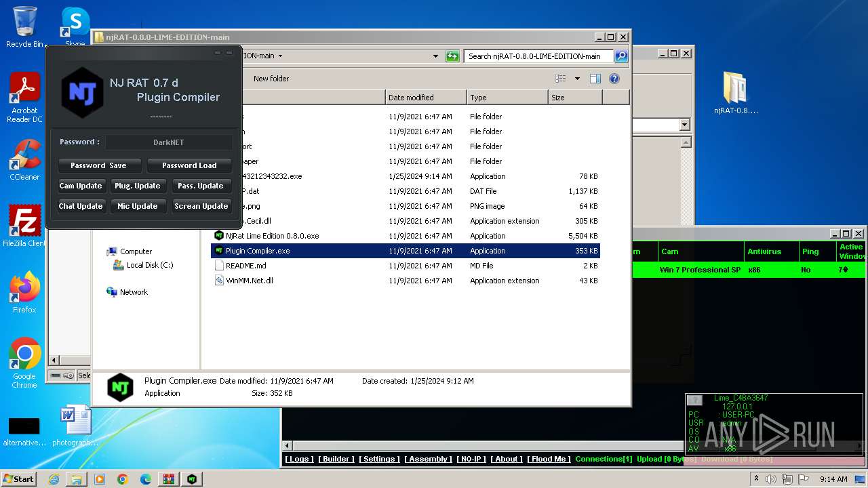Select the Win 7 Professional client row
The height and width of the screenshot is (488, 868).
749,270
